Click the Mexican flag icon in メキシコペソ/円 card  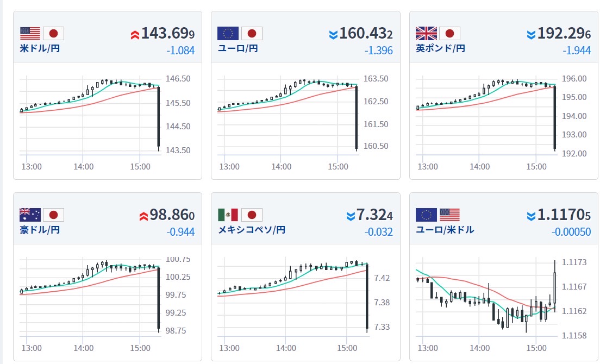coord(228,215)
